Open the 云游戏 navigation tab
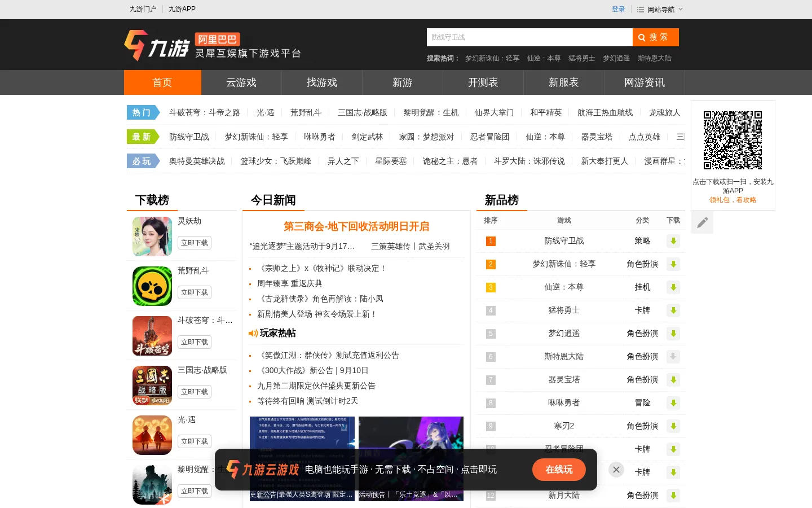 [241, 82]
